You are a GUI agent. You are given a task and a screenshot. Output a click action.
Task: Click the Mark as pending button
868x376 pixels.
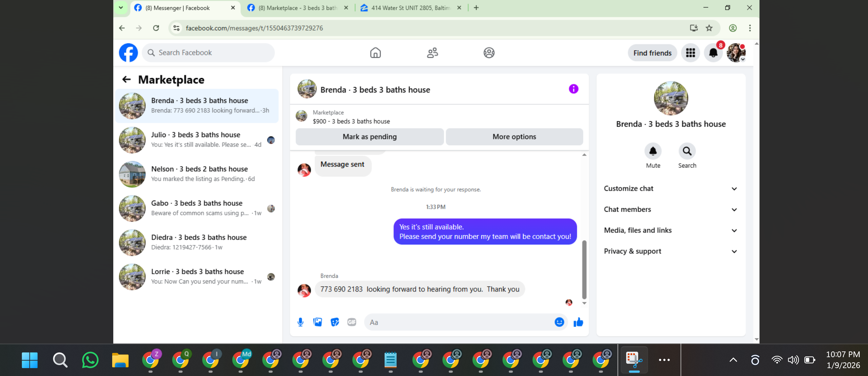[x=369, y=137]
